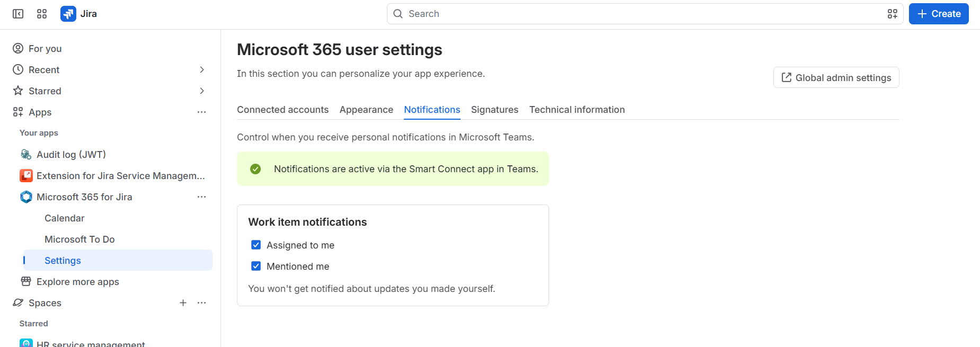Click 'Extension for Jira Service Managem...' label
Screen dimensions: 980x347
[121, 175]
